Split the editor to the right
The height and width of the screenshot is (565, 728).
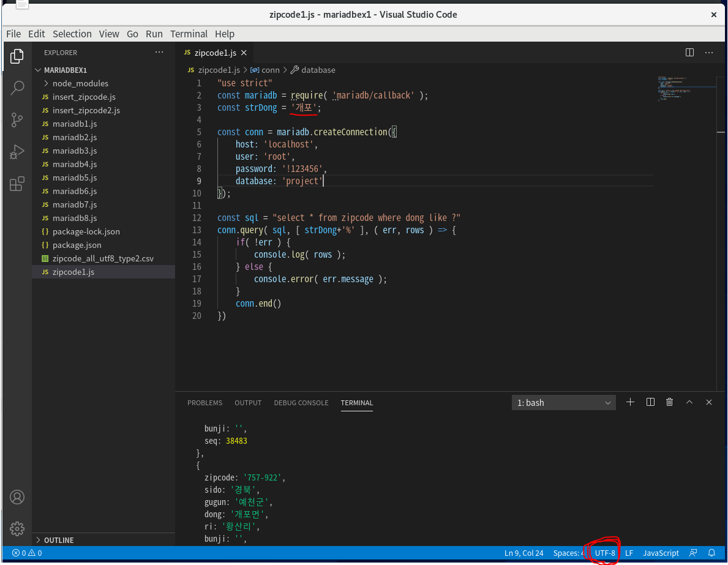coord(689,53)
